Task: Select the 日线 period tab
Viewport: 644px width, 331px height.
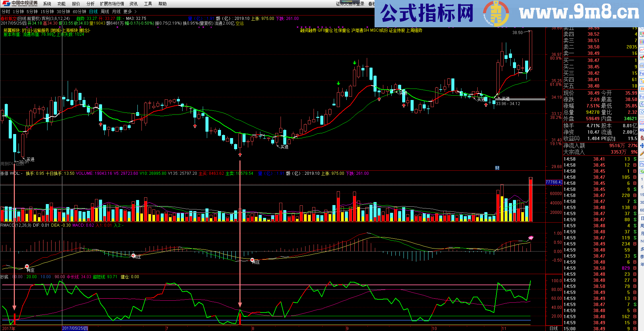Action: point(93,11)
